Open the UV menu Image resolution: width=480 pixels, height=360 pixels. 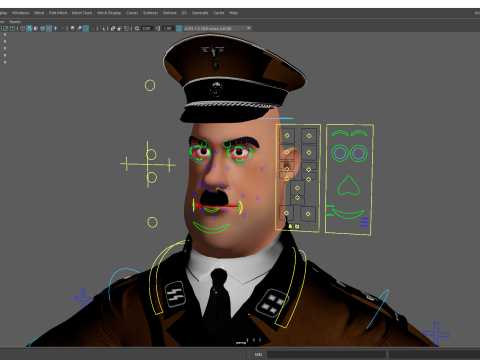pos(184,13)
